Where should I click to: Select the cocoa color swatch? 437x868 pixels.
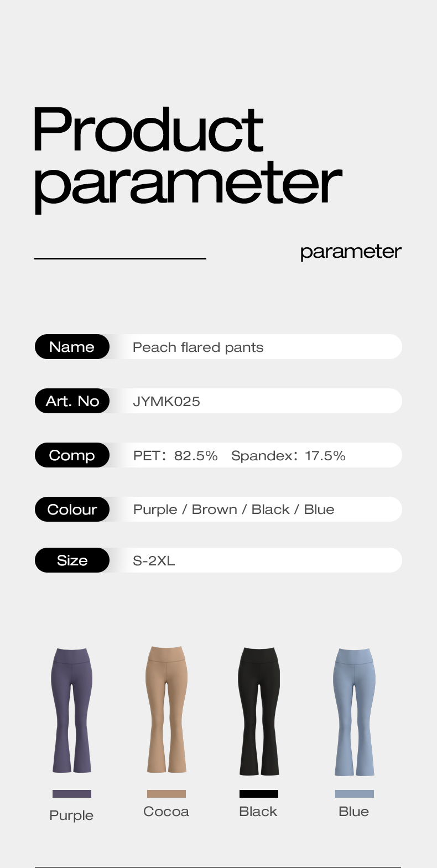(167, 794)
